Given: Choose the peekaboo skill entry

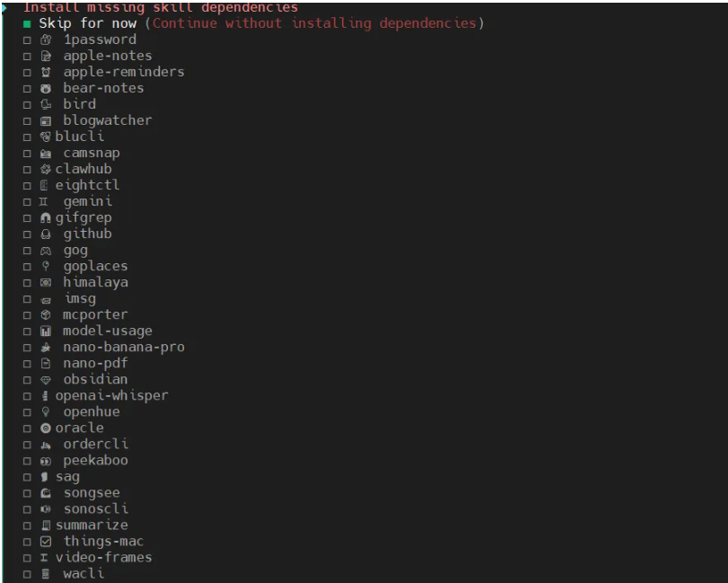Looking at the screenshot, I should click(95, 460).
